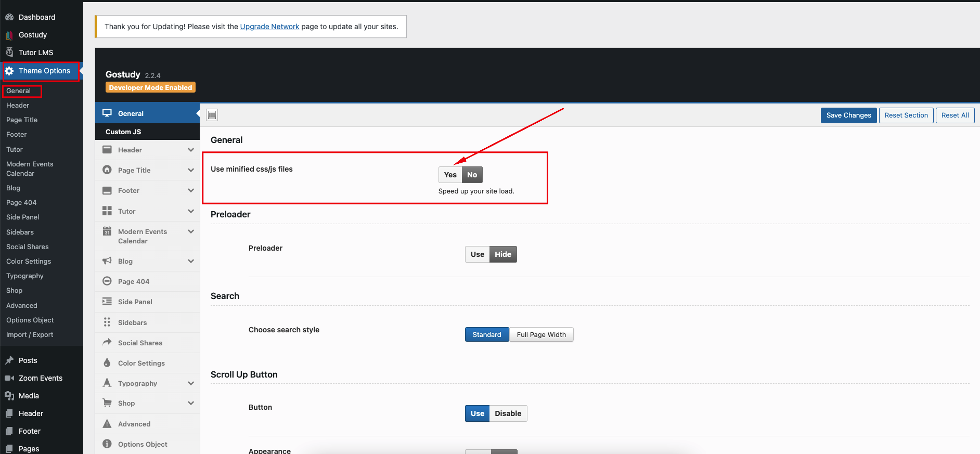Viewport: 980px width, 454px height.
Task: Open Side Panel in admin sidebar
Action: (23, 217)
